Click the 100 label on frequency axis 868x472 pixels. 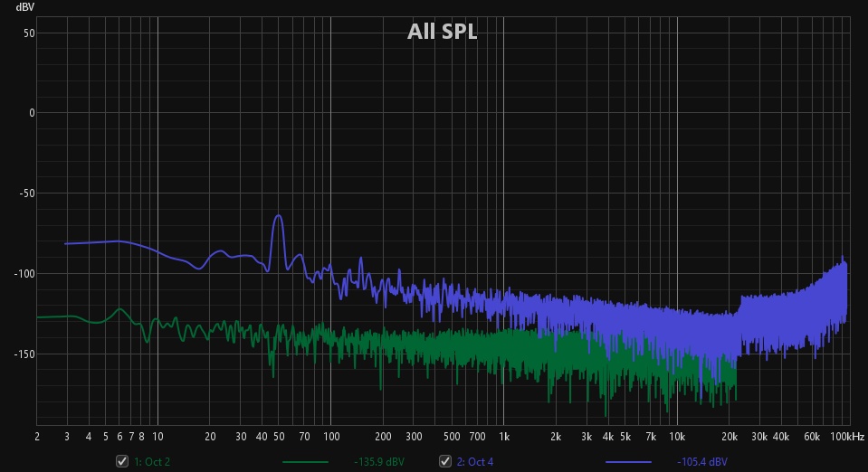coord(331,437)
